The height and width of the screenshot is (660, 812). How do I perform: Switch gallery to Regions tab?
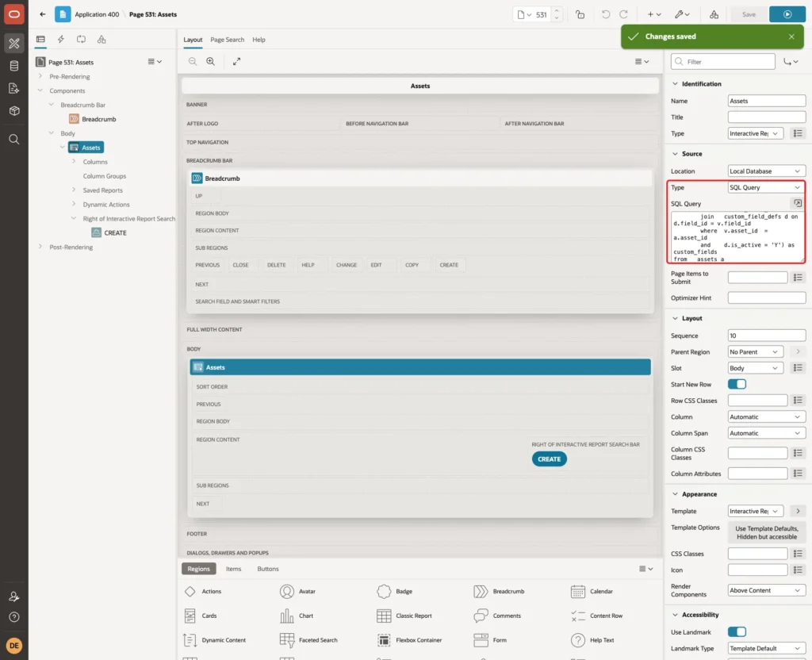[198, 568]
